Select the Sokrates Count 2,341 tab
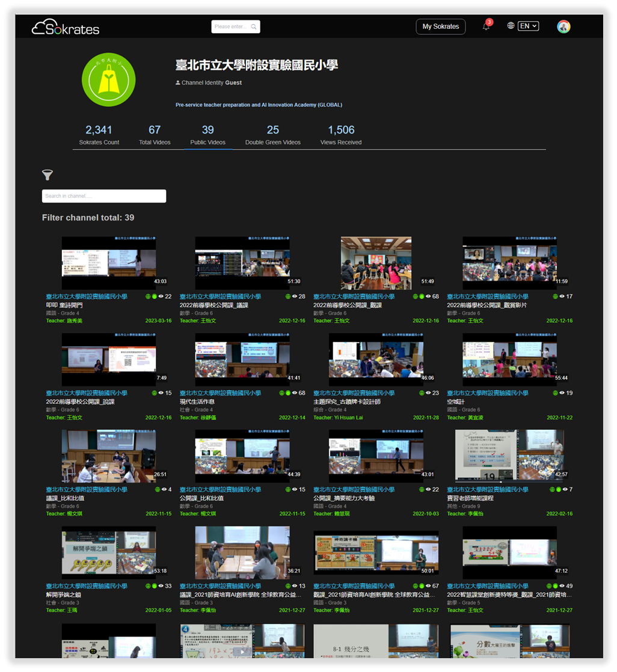This screenshot has height=672, width=617. click(x=99, y=135)
